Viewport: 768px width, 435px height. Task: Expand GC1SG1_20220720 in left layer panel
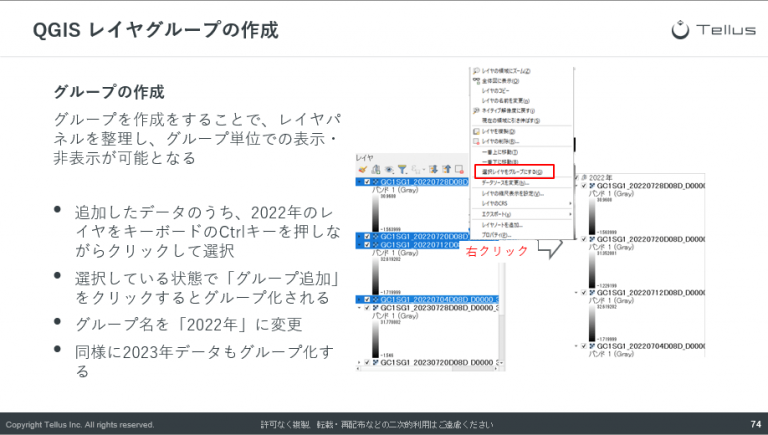tap(360, 236)
